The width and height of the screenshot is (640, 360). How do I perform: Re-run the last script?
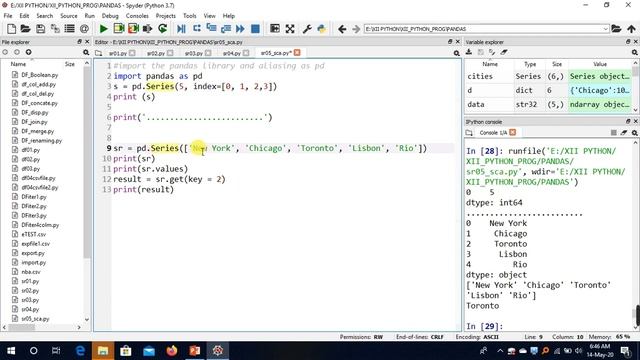[162, 29]
